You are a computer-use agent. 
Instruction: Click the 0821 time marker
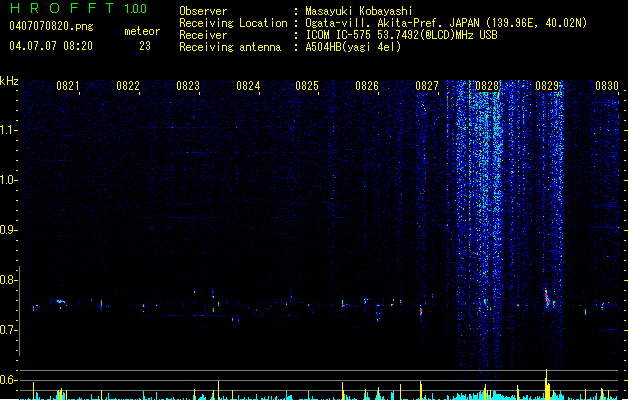(x=68, y=86)
